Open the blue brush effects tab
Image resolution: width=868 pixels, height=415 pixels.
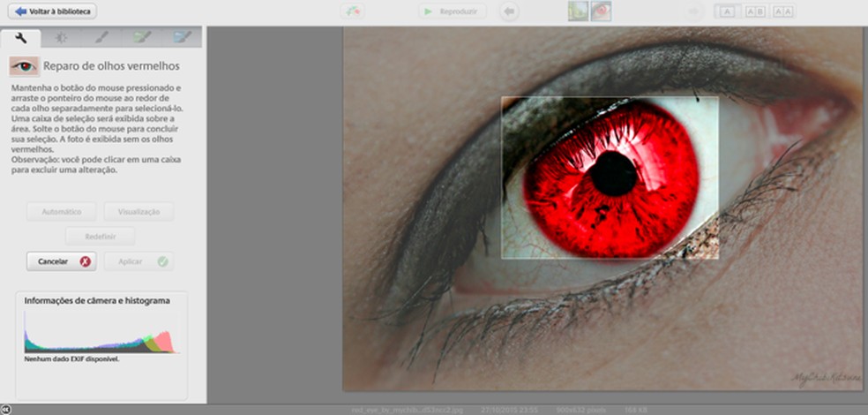182,38
